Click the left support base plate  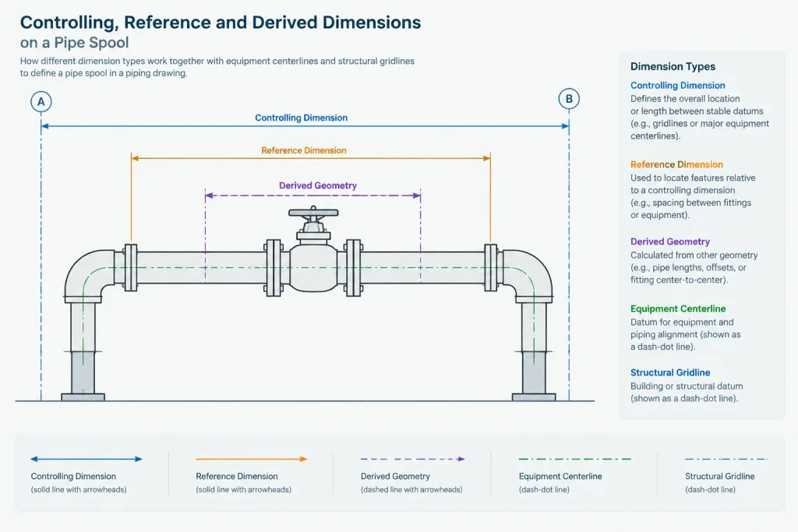pyautogui.click(x=83, y=396)
